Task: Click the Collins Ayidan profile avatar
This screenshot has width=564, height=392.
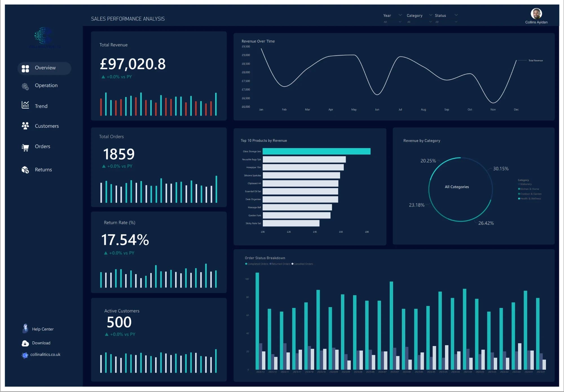Action: [536, 13]
